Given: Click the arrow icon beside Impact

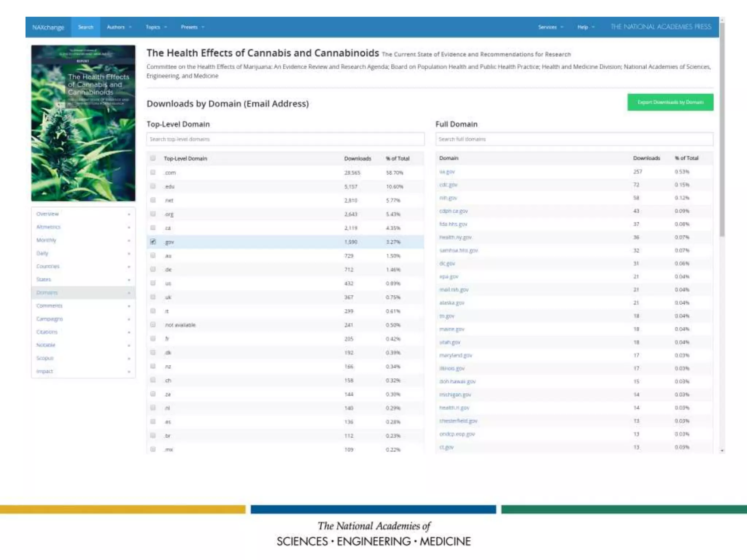Looking at the screenshot, I should pos(129,372).
